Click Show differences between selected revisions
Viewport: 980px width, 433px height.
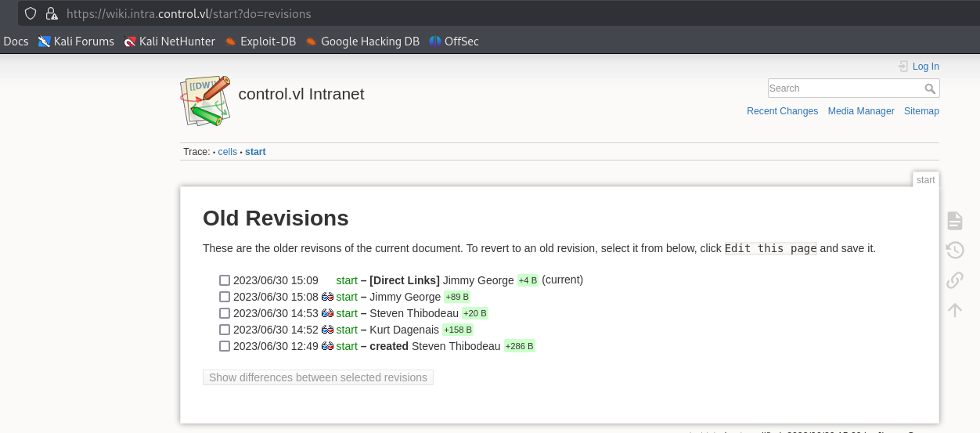[318, 377]
